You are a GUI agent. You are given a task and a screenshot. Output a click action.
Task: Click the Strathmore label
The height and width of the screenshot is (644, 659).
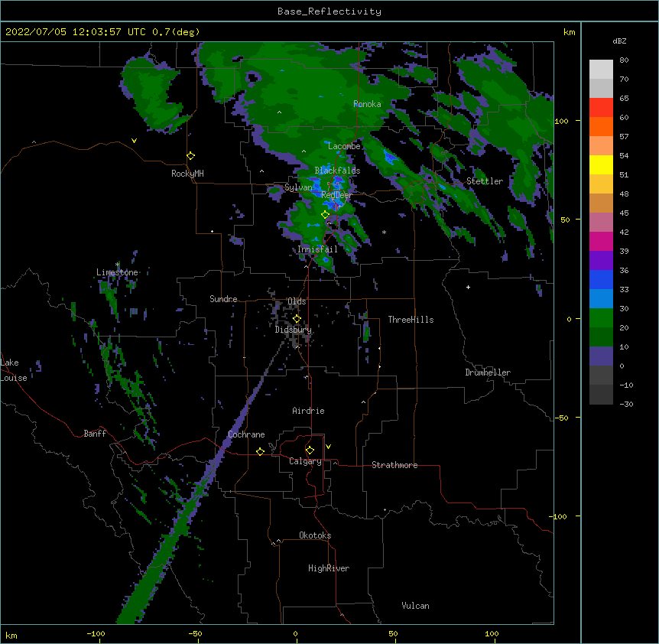tap(394, 465)
